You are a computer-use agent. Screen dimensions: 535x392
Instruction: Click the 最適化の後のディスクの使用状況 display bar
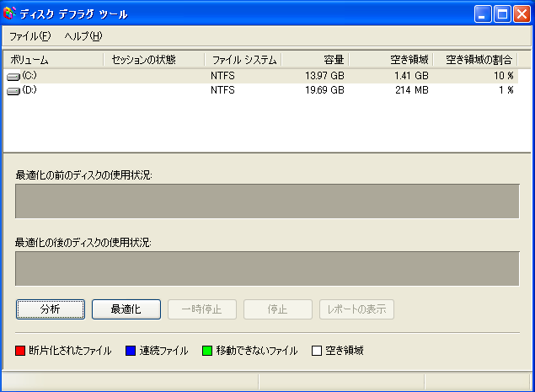pyautogui.click(x=267, y=269)
